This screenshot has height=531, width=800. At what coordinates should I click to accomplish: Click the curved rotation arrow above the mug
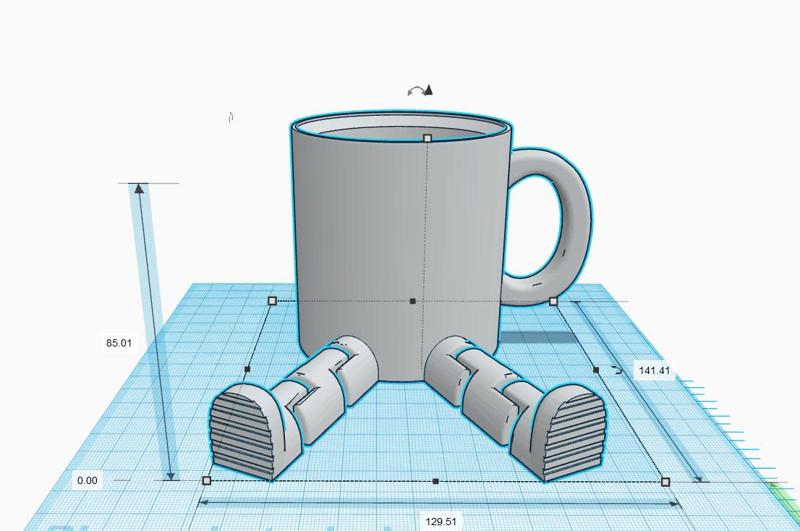415,91
